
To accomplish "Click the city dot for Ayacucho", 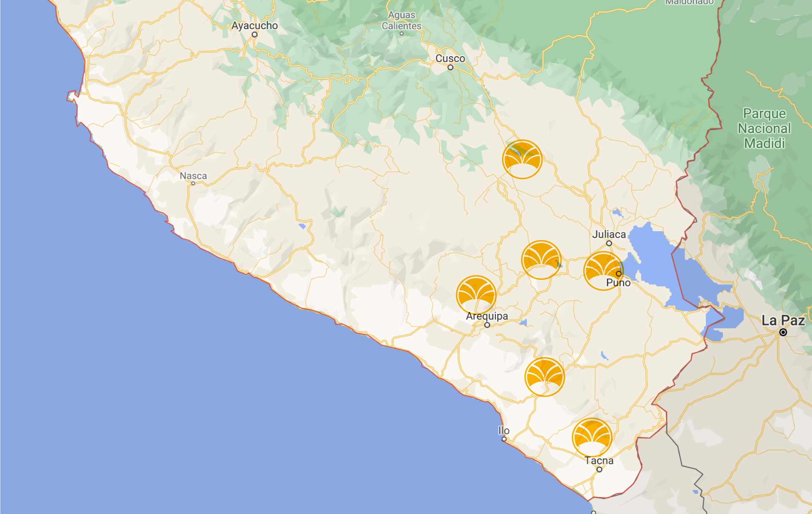I will click(x=255, y=33).
